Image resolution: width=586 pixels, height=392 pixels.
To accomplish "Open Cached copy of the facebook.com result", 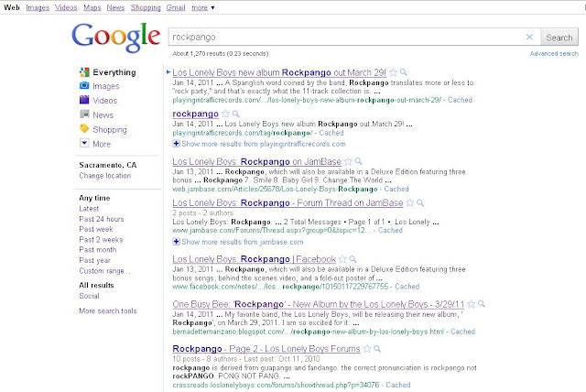I will [x=407, y=287].
